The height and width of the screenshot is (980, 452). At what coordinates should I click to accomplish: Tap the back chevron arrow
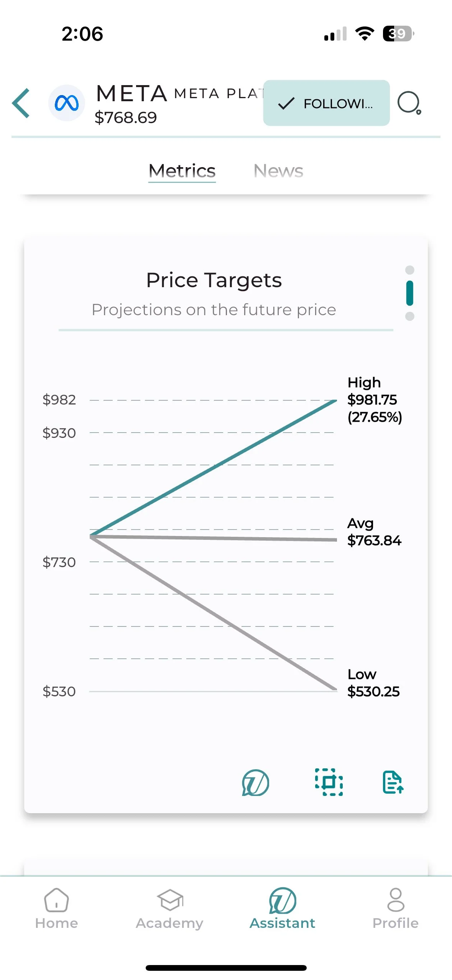[x=21, y=103]
